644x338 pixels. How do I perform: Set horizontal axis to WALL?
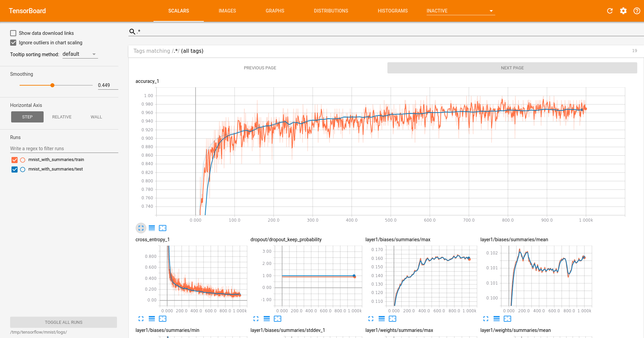tap(96, 117)
